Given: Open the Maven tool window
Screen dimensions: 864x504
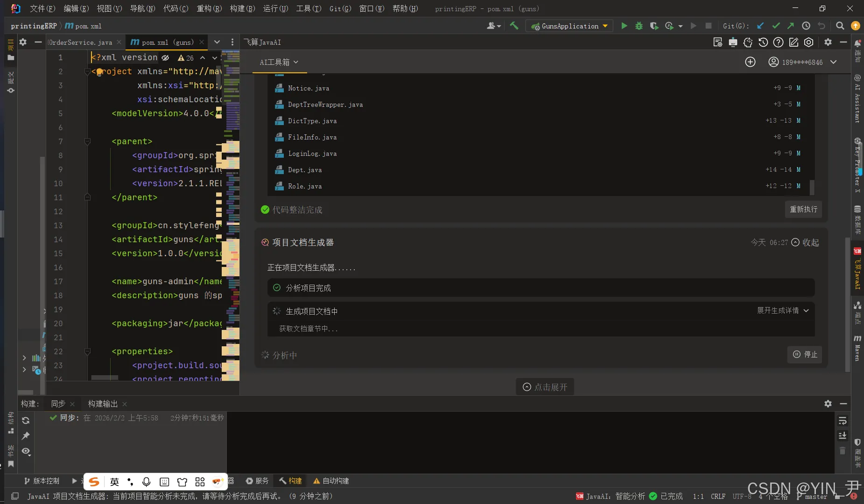Looking at the screenshot, I should pyautogui.click(x=857, y=348).
